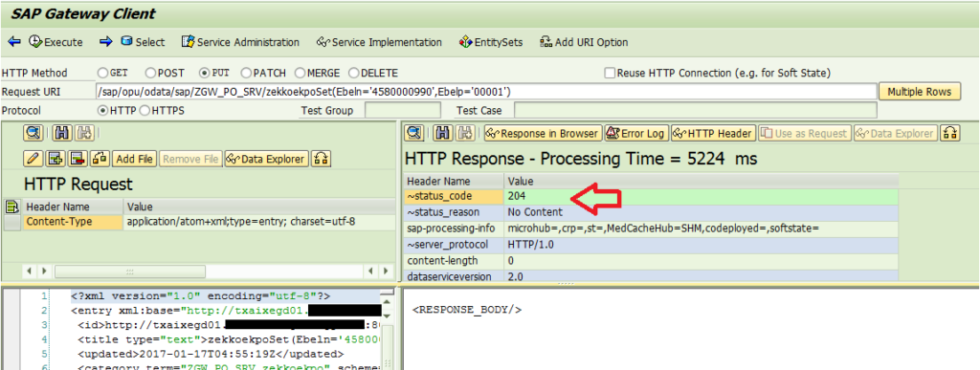
Task: Click the pencil edit icon in request toolbar
Action: pos(34,159)
